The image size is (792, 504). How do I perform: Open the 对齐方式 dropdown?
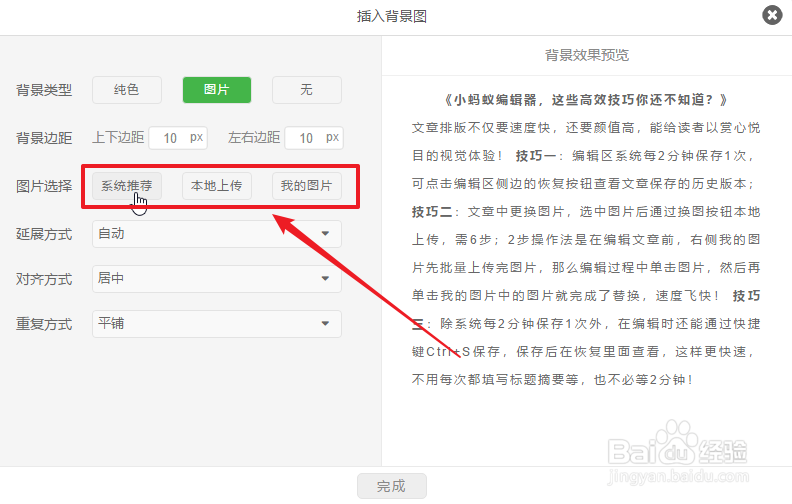[x=217, y=279]
